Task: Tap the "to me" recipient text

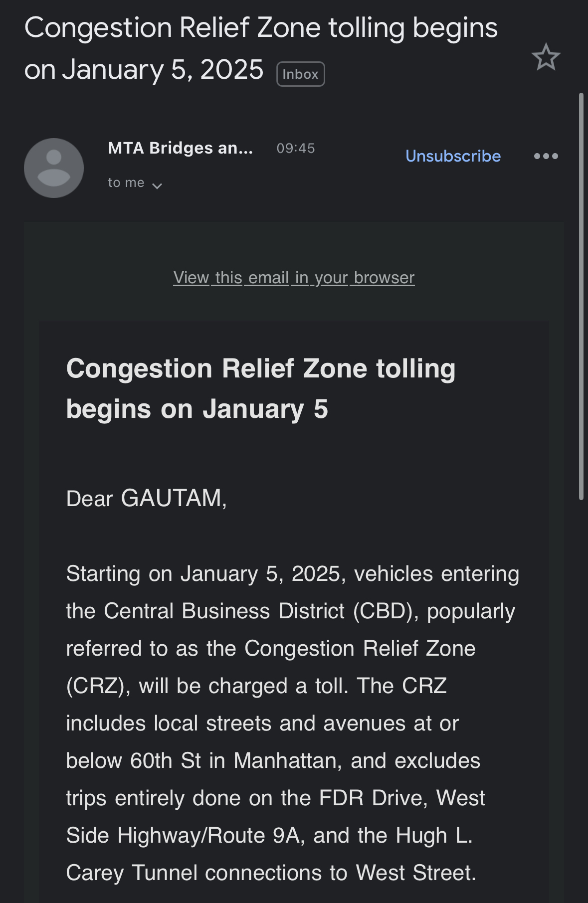Action: [126, 183]
